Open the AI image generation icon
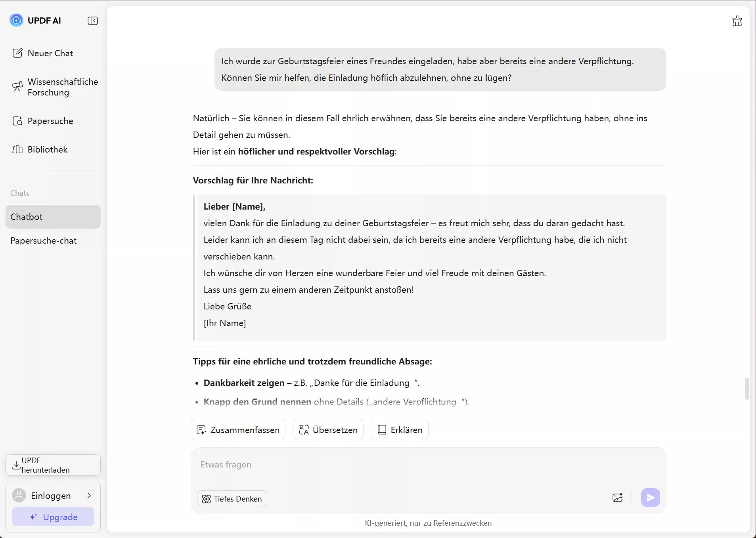Viewport: 756px width, 538px height. [x=617, y=498]
